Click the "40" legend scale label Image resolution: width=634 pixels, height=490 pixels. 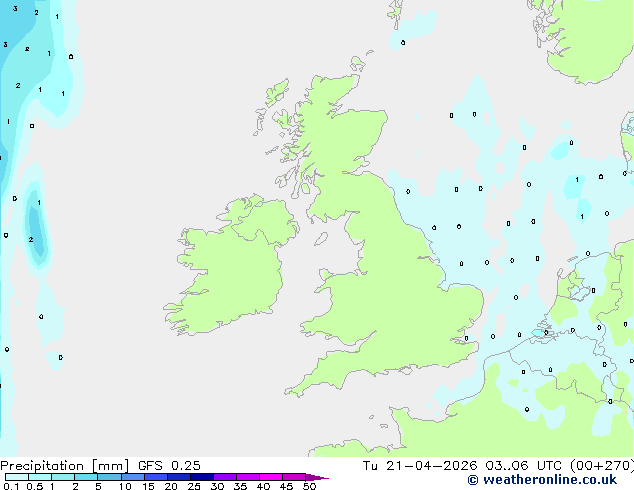coord(263,486)
